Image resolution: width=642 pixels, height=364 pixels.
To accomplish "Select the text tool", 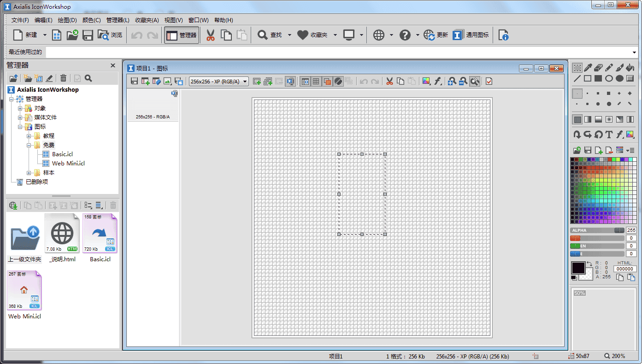I will (609, 135).
